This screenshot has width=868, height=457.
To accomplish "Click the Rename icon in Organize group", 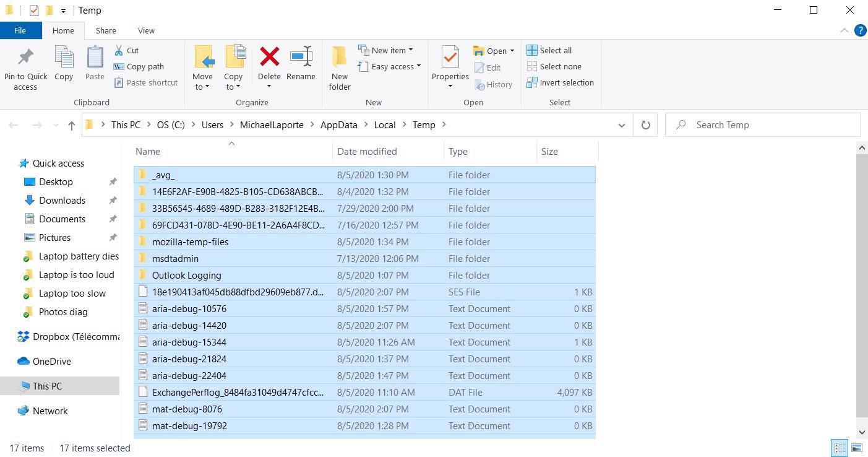I will (x=301, y=57).
